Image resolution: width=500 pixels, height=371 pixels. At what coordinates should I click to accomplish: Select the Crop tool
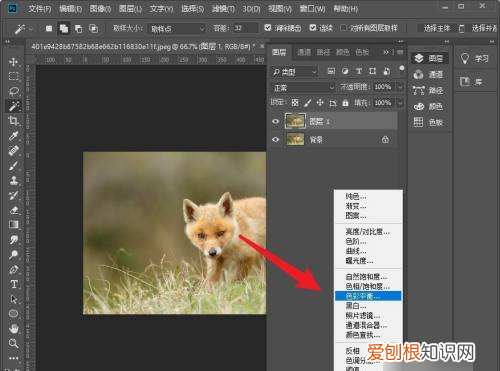[x=13, y=121]
